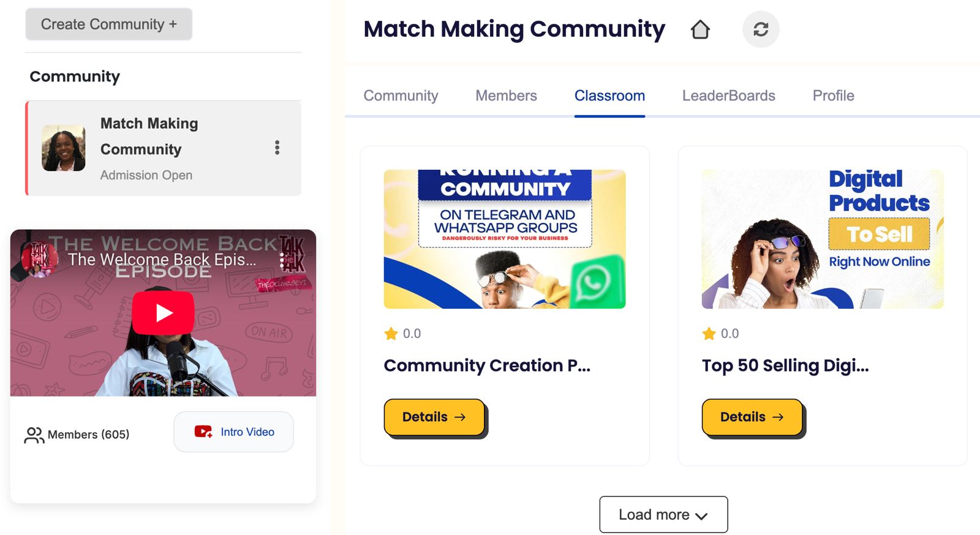This screenshot has width=980, height=535.
Task: Switch to the Community tab
Action: pyautogui.click(x=401, y=96)
